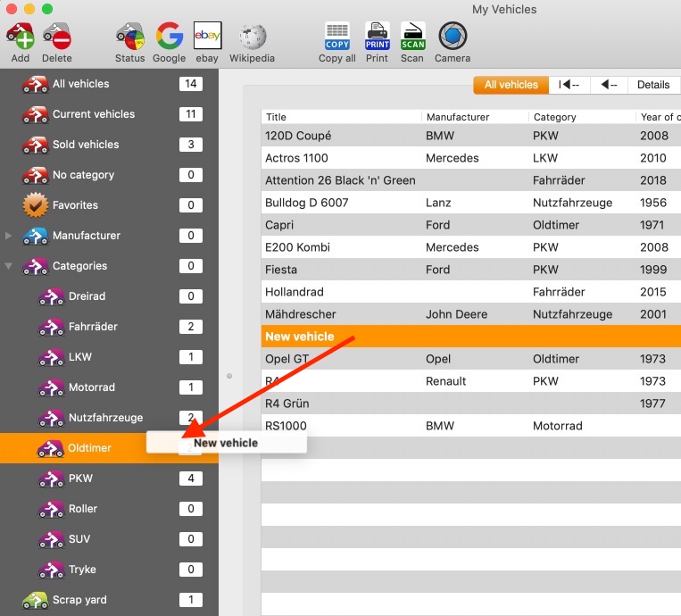
Task: Select the Oldtimer category in sidebar
Action: tap(109, 448)
